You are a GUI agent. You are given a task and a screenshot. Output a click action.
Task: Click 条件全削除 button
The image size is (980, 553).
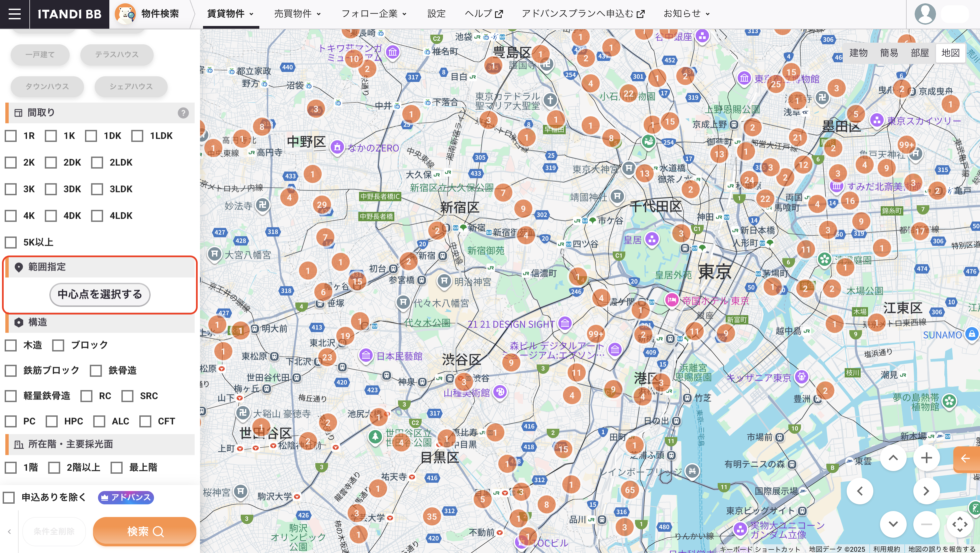point(54,531)
